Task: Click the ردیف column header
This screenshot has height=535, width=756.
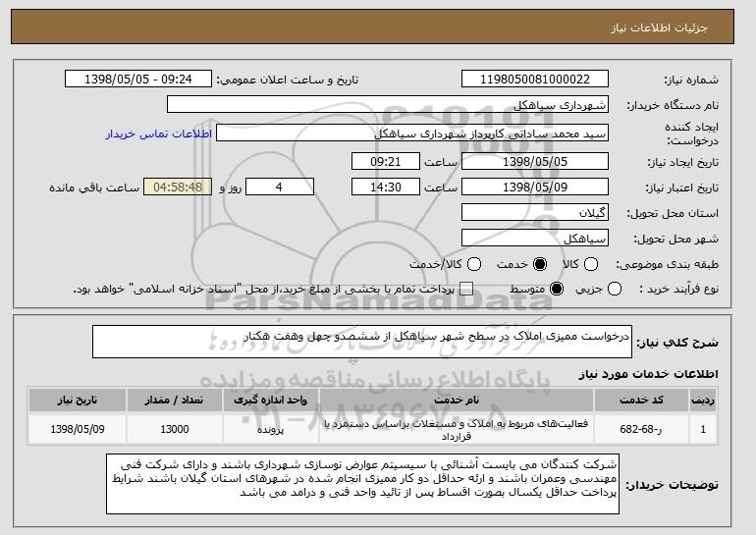Action: point(703,401)
